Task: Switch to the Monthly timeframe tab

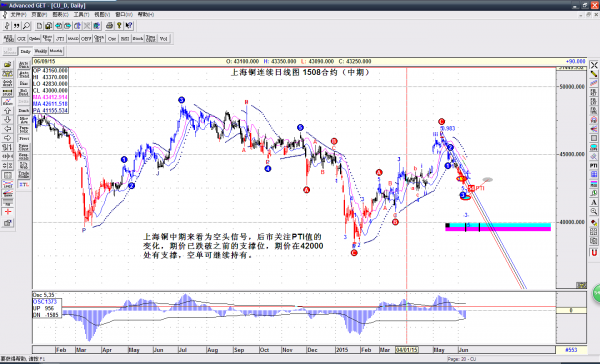Action: pyautogui.click(x=56, y=51)
